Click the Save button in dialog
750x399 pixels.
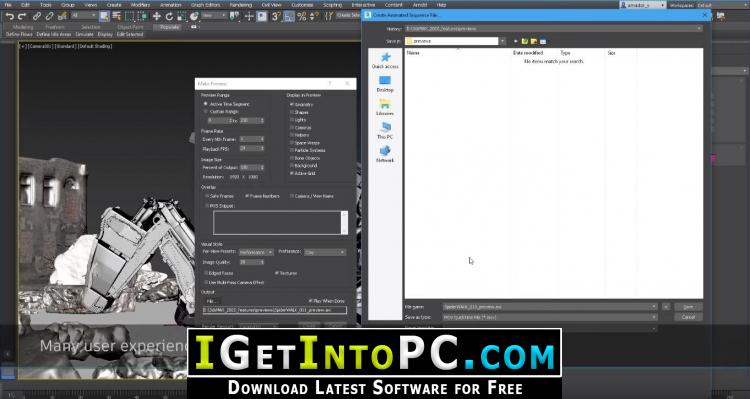coord(688,307)
